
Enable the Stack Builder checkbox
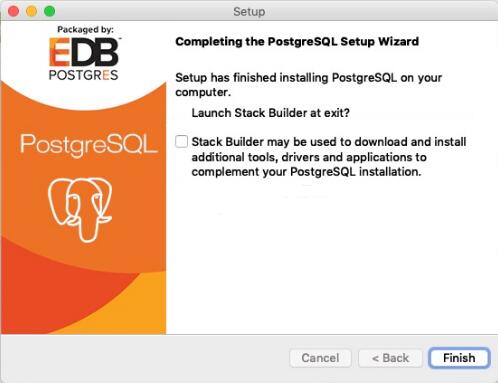coord(181,141)
